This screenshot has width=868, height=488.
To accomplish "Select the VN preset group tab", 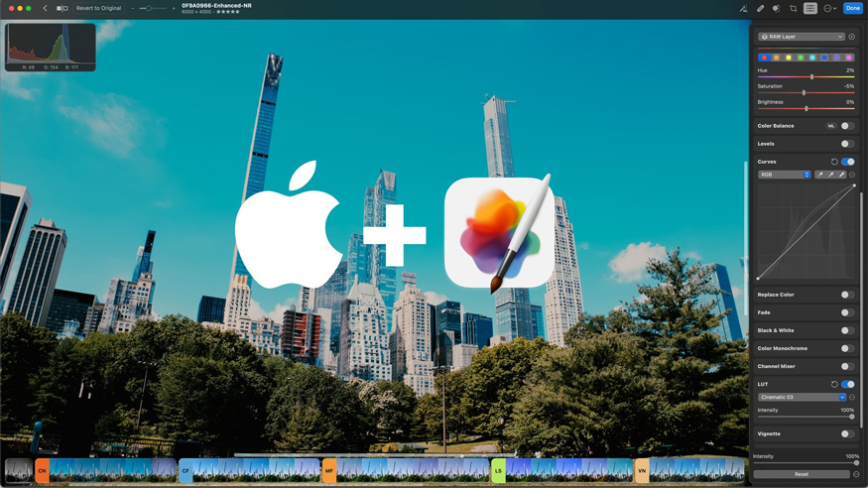I will 642,471.
